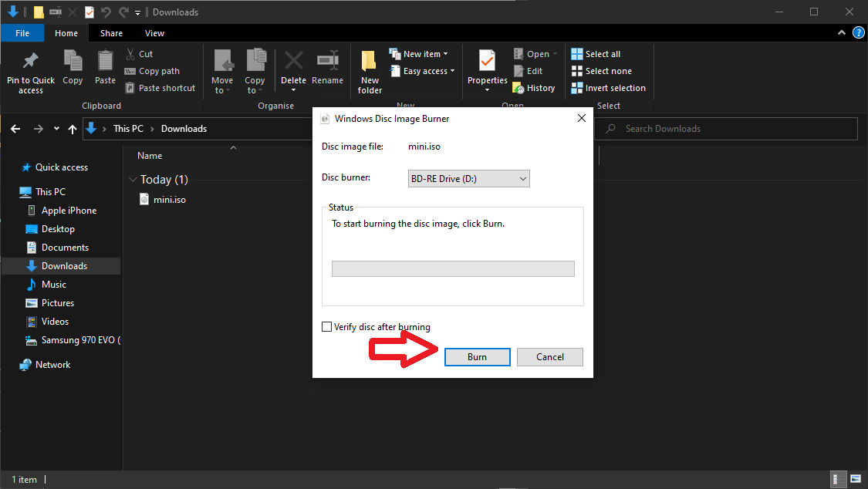The height and width of the screenshot is (489, 868).
Task: Click quick-access Properties checkmark icon
Action: coord(90,12)
